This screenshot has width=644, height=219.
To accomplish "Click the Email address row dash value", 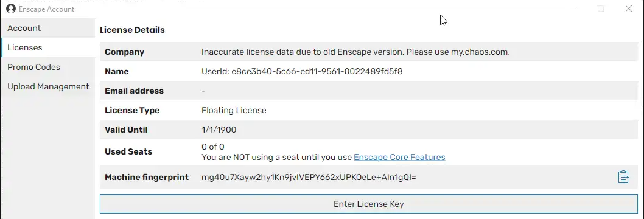I will pos(204,91).
